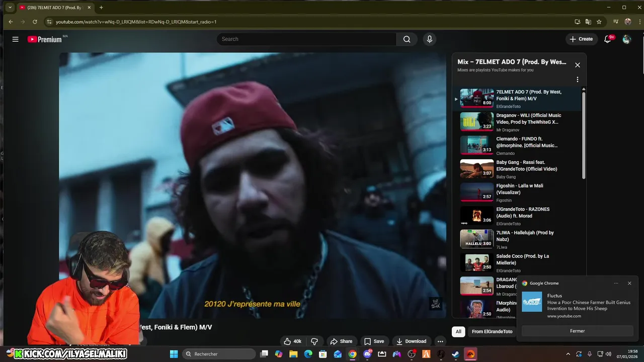Image resolution: width=644 pixels, height=362 pixels.
Task: Click install/cast screen icon in address bar
Action: click(x=578, y=22)
